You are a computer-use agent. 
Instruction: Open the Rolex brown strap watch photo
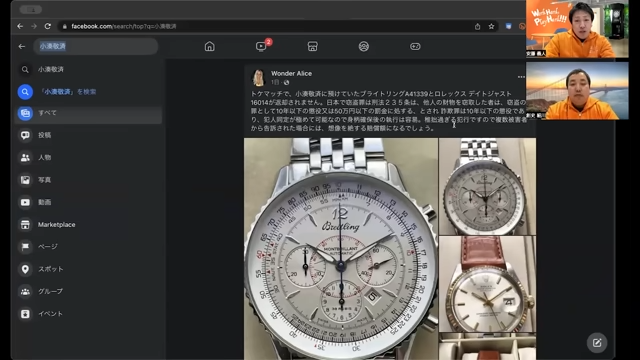click(487, 284)
